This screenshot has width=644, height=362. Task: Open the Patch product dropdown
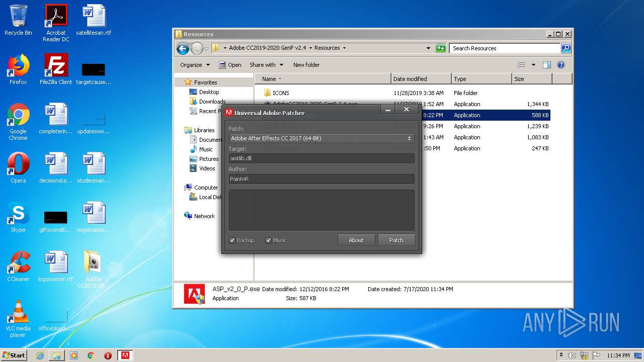click(x=321, y=138)
